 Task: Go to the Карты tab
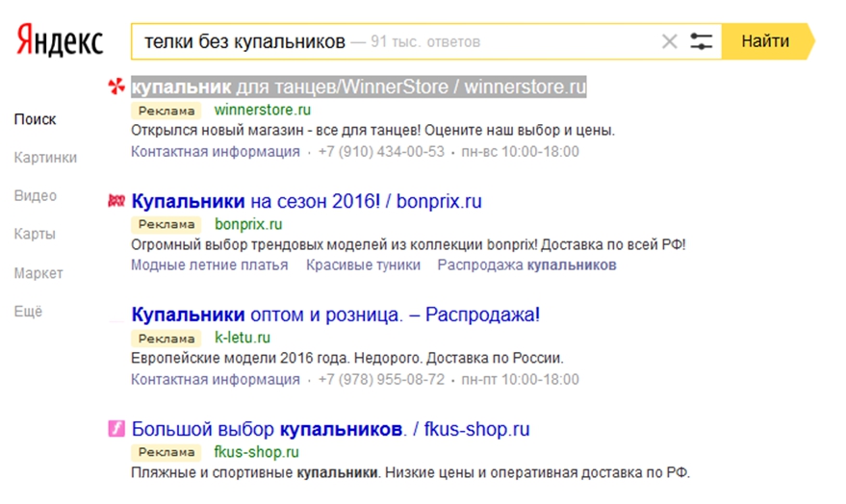point(35,235)
